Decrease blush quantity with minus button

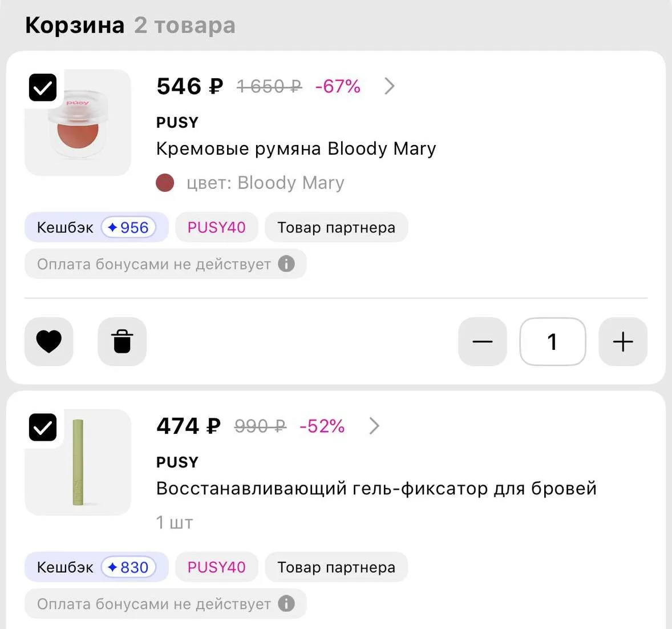[483, 342]
